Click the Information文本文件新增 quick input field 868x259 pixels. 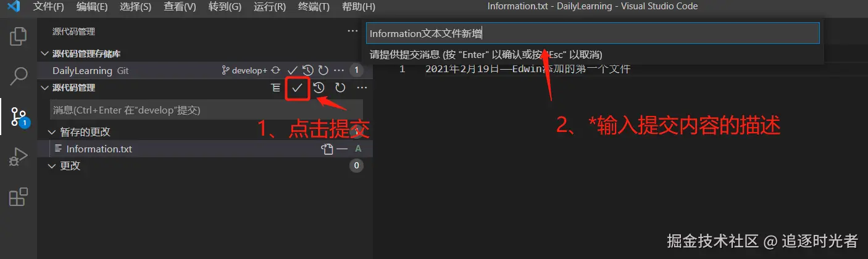pos(593,34)
